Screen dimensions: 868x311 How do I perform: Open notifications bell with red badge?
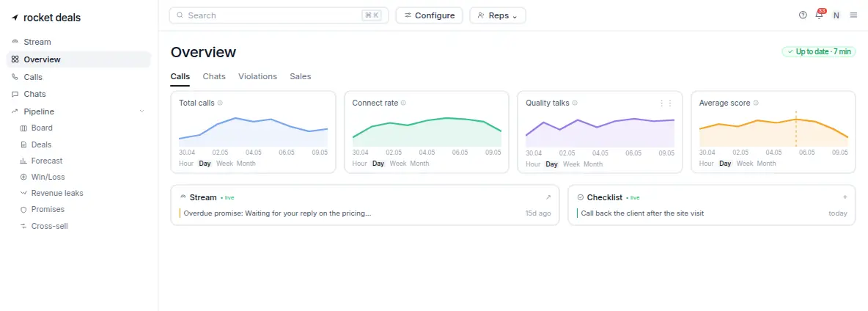[820, 15]
